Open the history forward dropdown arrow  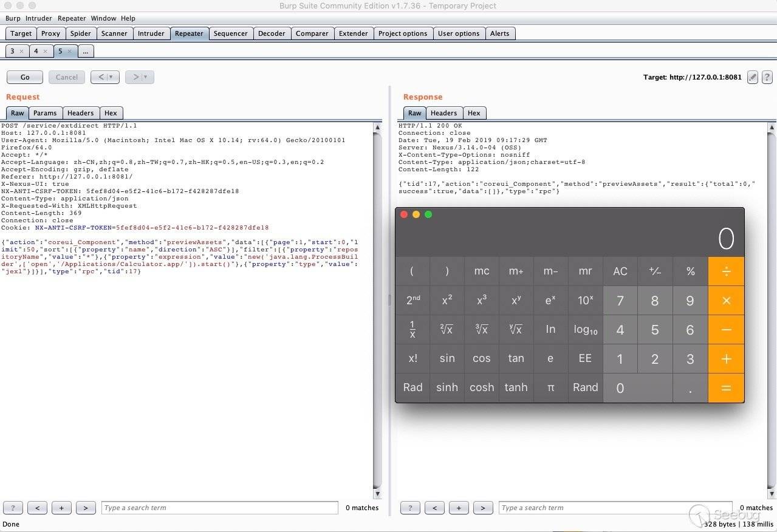tap(145, 77)
